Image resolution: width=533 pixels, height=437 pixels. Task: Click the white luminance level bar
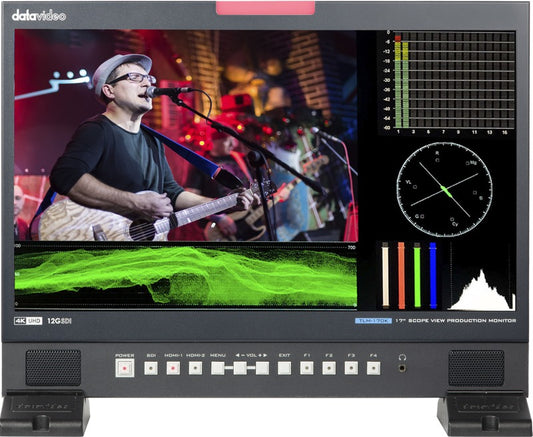tap(385, 275)
